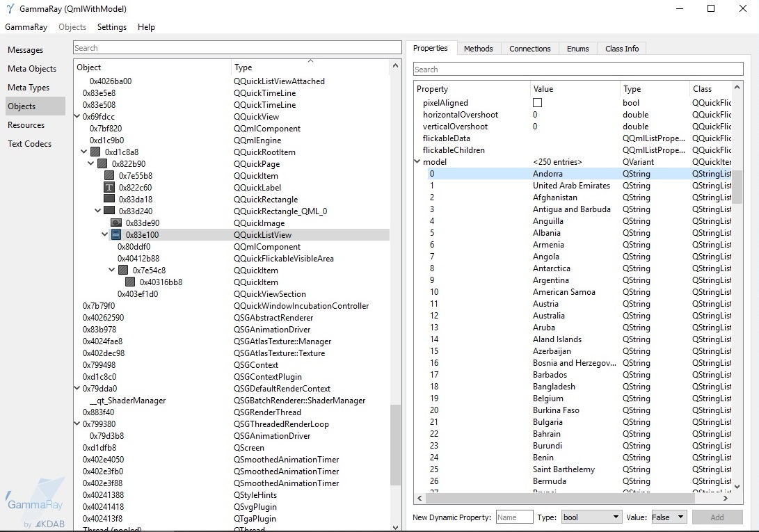Open the Settings menu
Image resolution: width=759 pixels, height=532 pixels.
[x=112, y=27]
